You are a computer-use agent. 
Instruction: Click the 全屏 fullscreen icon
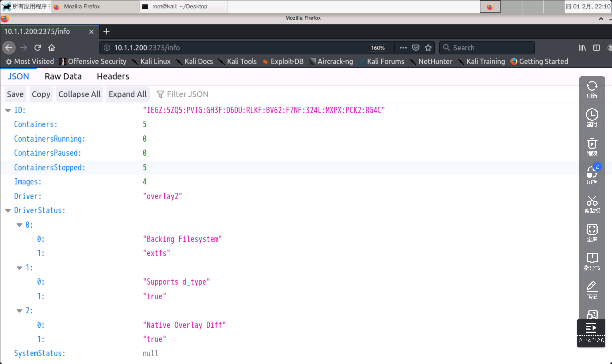coord(592,233)
